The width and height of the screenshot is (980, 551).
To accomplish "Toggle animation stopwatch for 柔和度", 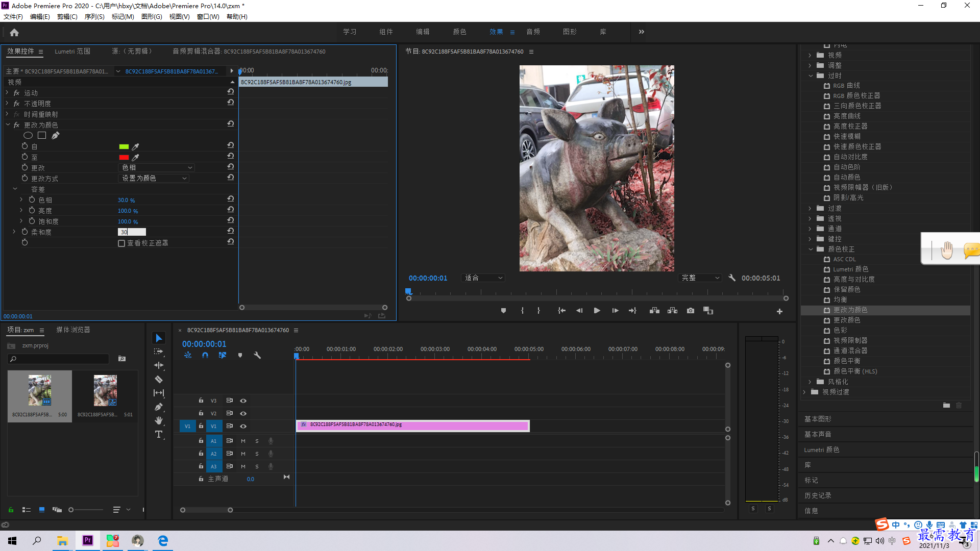I will (24, 232).
